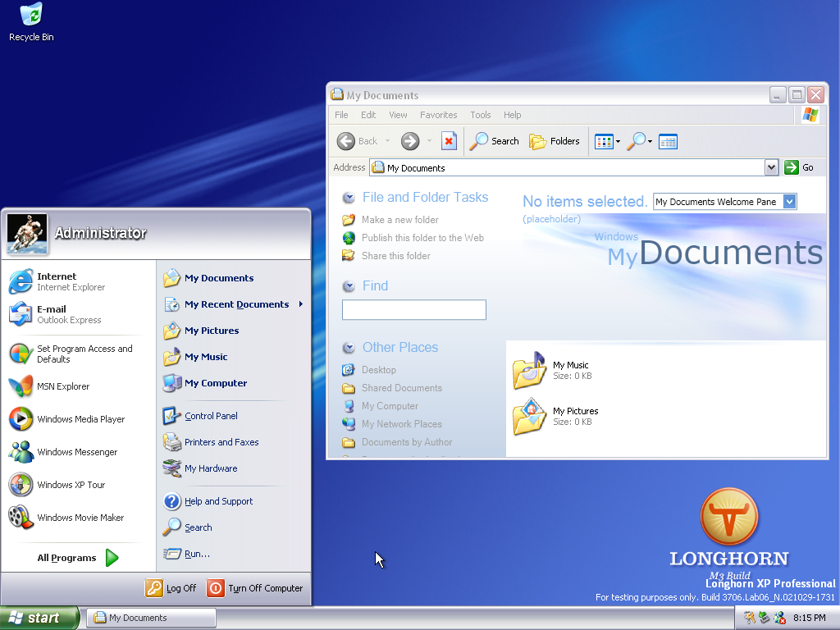Click the Make a new folder link
Viewport: 840px width, 630px height.
pyautogui.click(x=399, y=220)
